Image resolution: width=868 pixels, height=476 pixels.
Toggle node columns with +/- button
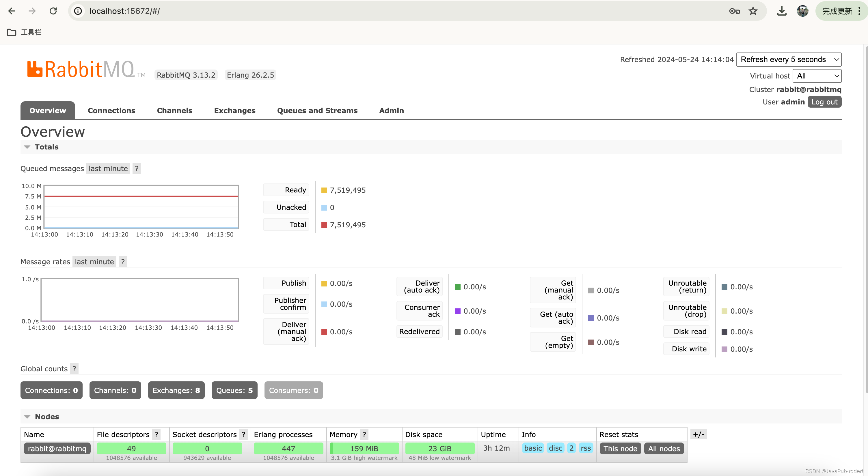(x=699, y=434)
